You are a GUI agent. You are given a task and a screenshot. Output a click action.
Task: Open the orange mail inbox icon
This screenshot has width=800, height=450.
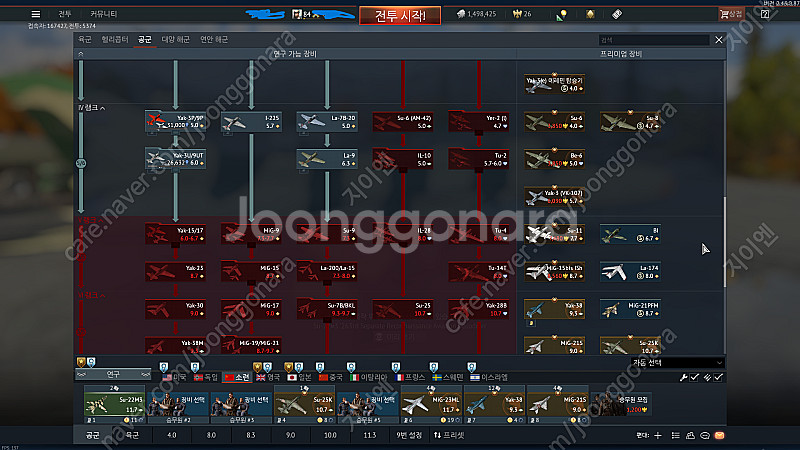click(x=719, y=435)
